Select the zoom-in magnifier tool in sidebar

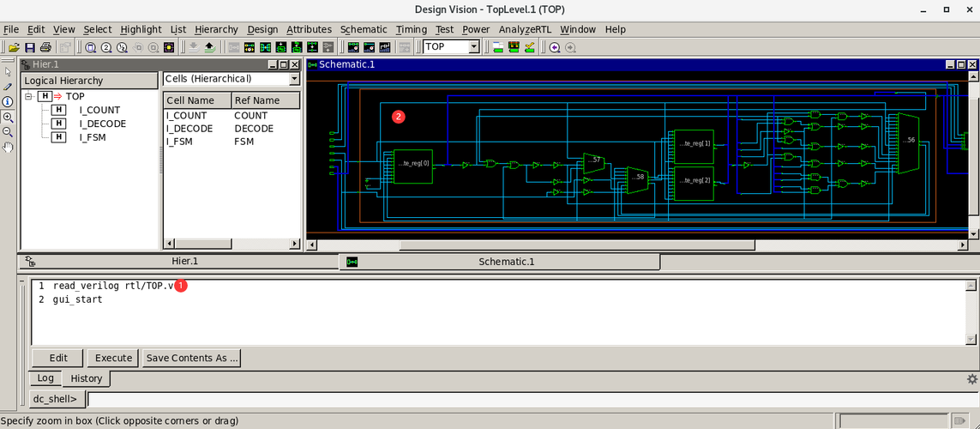pyautogui.click(x=8, y=117)
